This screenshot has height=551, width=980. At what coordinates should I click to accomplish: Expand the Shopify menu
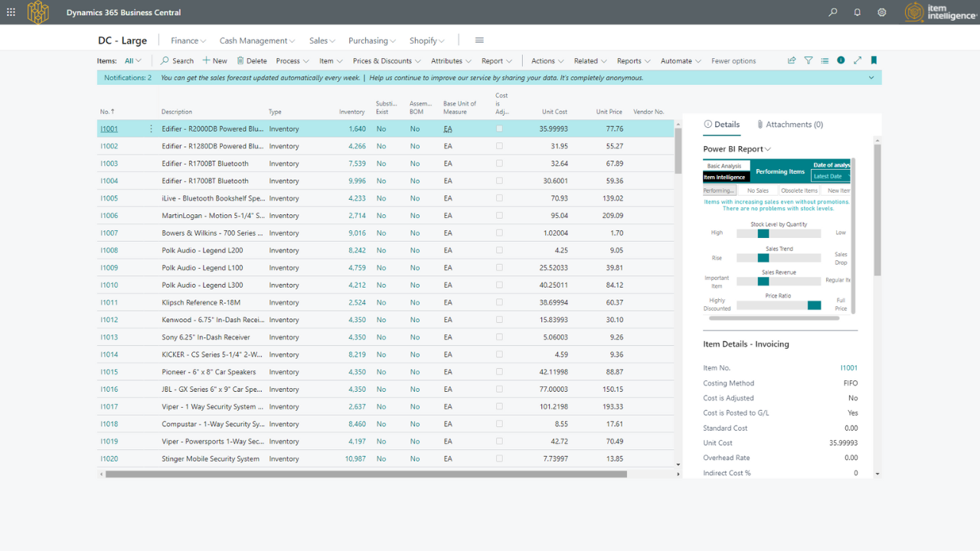[427, 41]
